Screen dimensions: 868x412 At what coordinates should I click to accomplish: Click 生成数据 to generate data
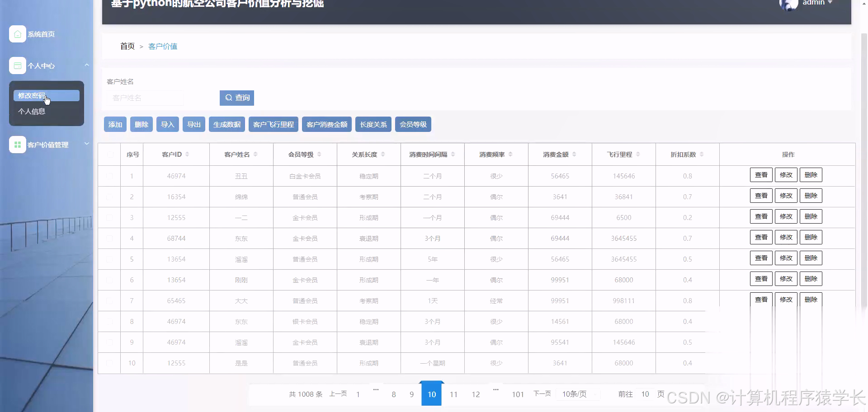[x=226, y=124]
